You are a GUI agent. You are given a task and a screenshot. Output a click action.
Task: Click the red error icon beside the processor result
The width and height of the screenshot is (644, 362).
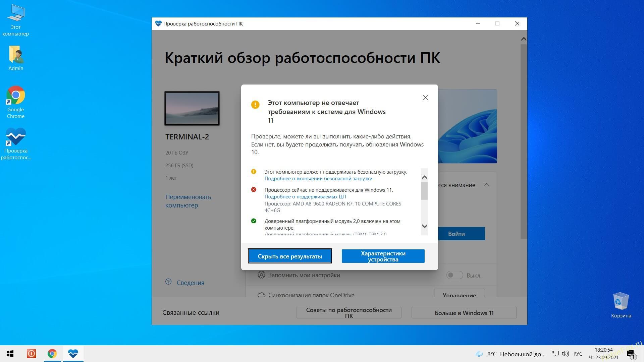[254, 190]
